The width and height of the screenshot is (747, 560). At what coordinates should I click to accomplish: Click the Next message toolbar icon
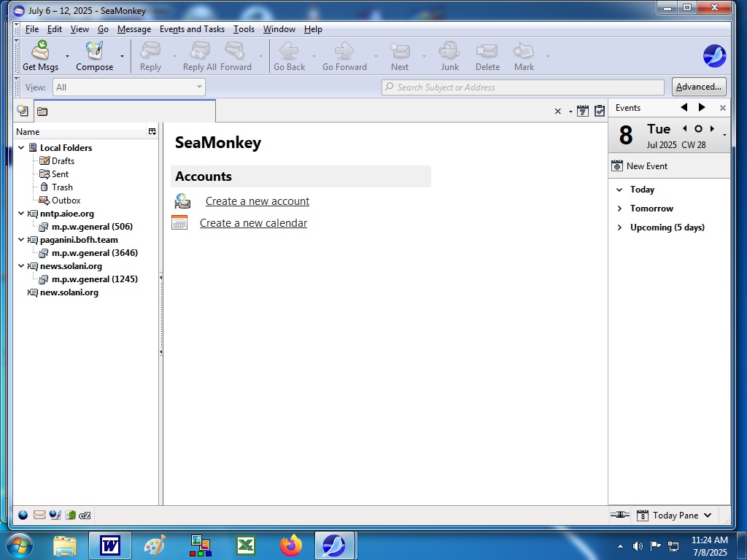tap(399, 50)
